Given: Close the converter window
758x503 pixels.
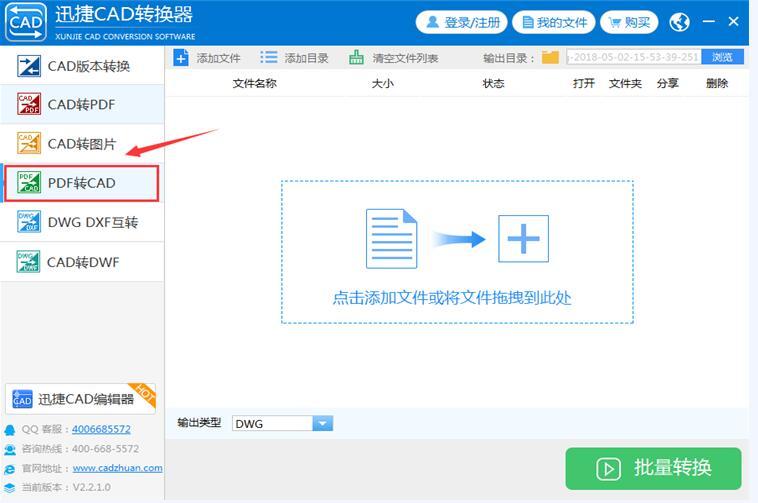Looking at the screenshot, I should pyautogui.click(x=733, y=21).
